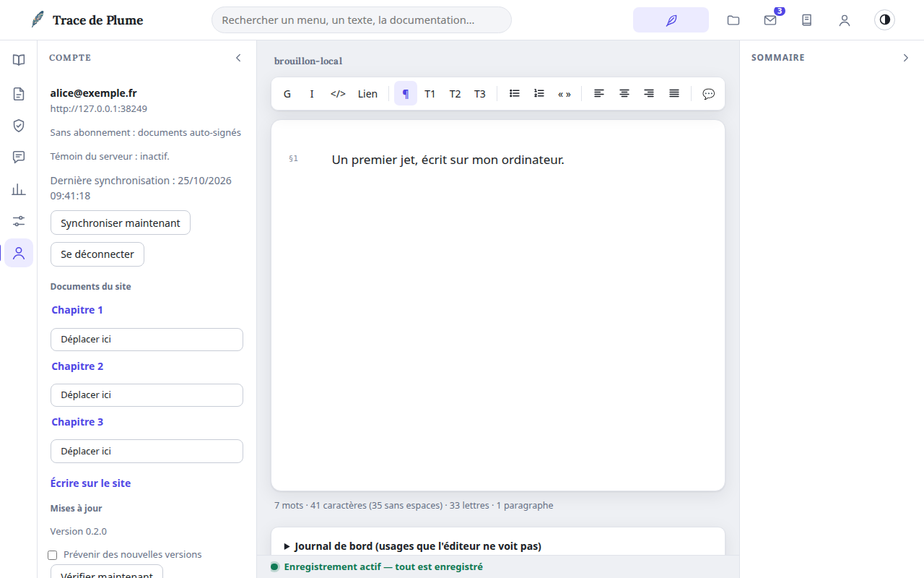
Task: Open the folder icon in top bar
Action: [733, 20]
